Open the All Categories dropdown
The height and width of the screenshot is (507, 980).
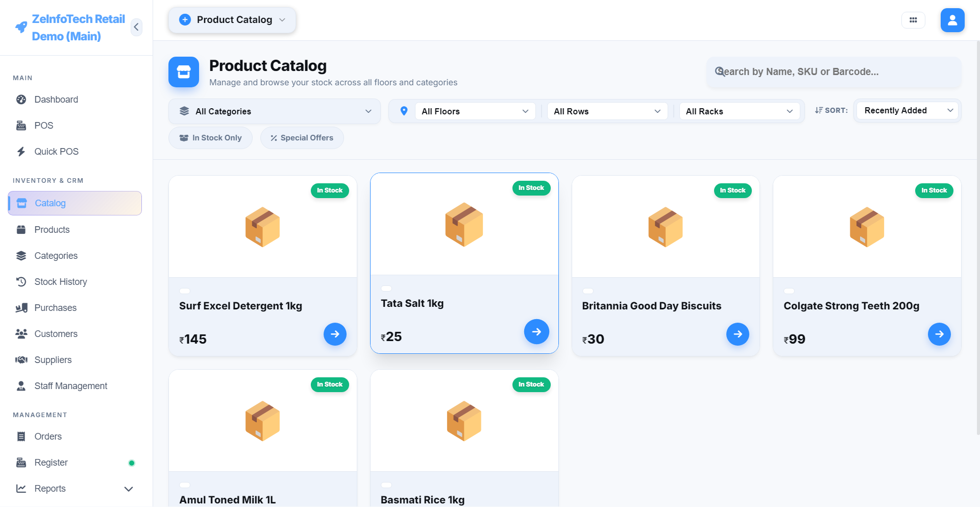click(x=275, y=111)
